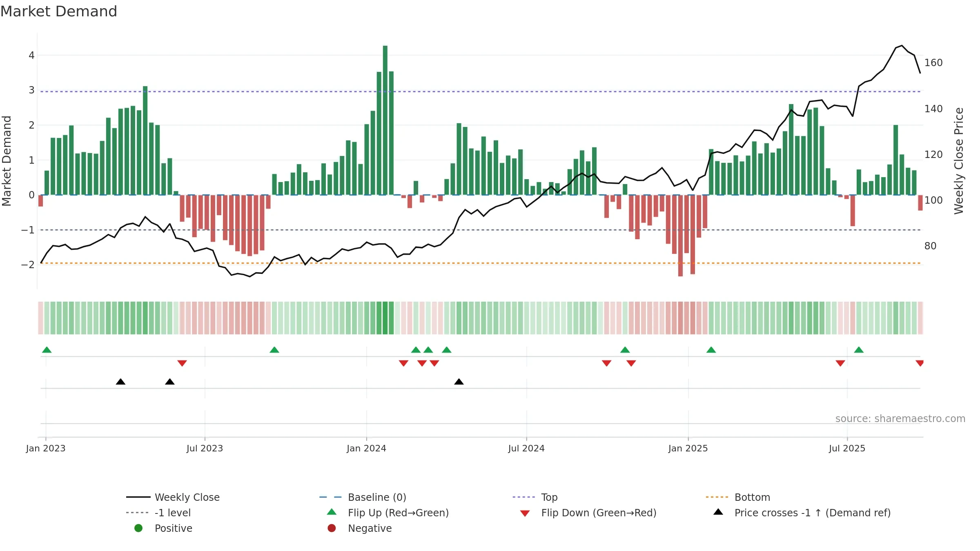Click the black triangle between Jan 2024 and Jul 2024

(x=459, y=382)
